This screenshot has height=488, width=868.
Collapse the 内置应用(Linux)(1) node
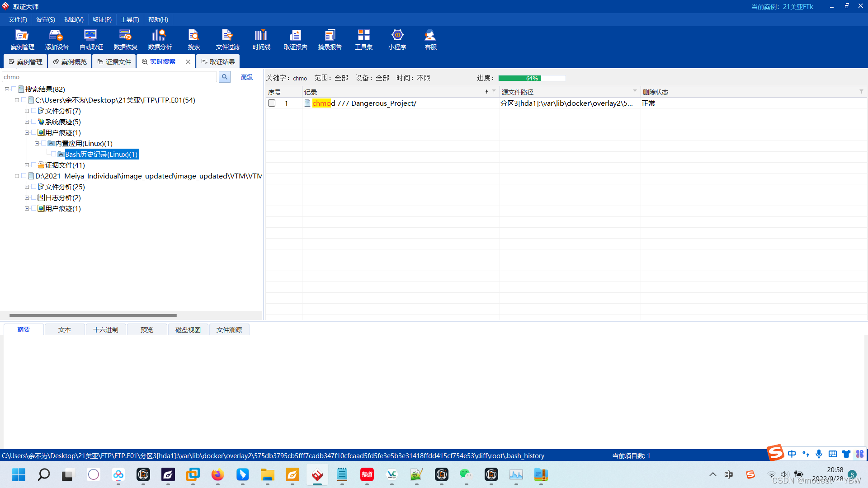point(37,143)
